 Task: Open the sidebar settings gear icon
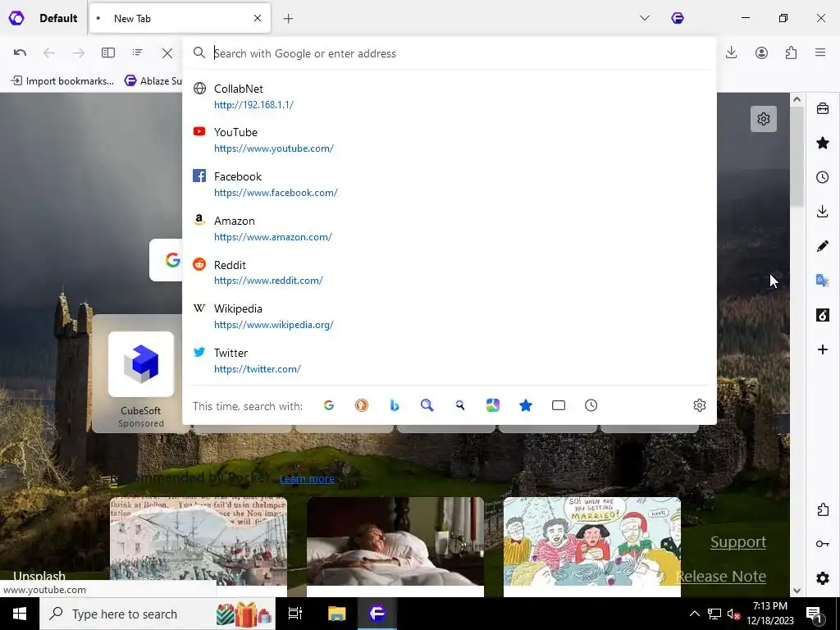tap(822, 578)
